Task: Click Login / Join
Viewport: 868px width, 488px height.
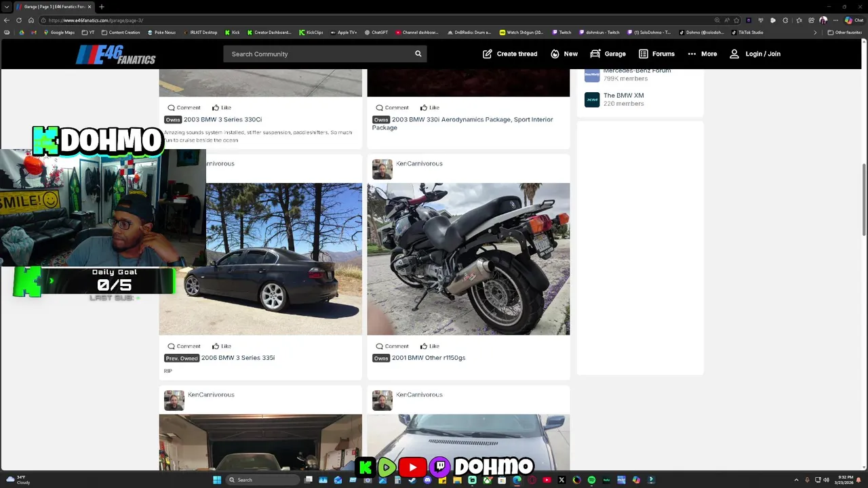Action: [x=755, y=54]
